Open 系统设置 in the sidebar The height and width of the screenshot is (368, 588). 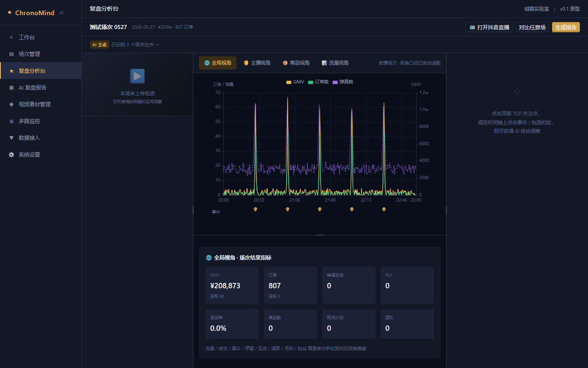point(41,155)
